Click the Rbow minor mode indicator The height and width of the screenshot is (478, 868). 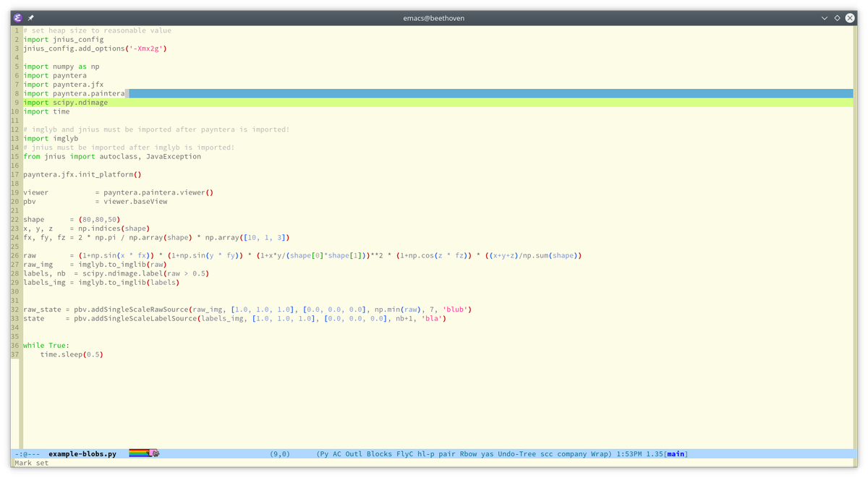click(x=468, y=454)
